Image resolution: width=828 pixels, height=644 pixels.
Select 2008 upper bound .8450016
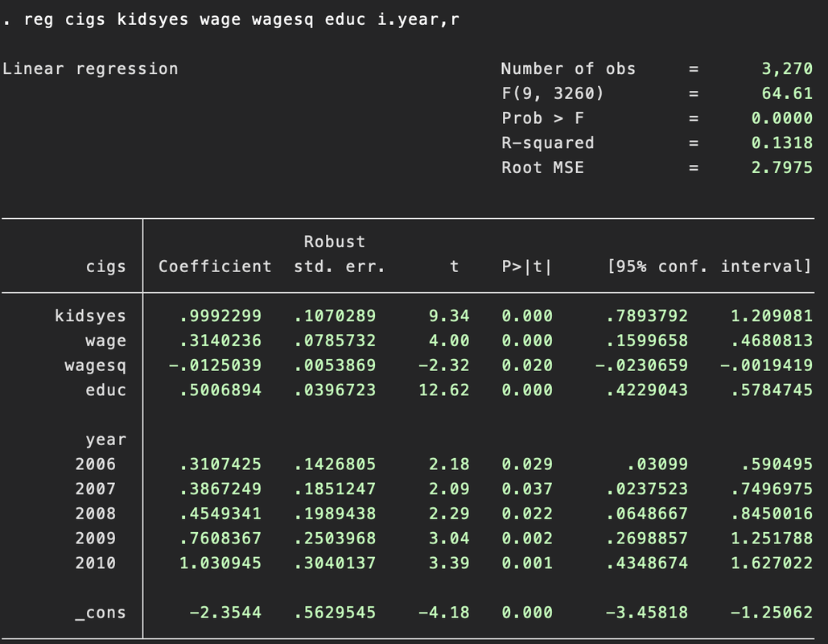(x=772, y=514)
